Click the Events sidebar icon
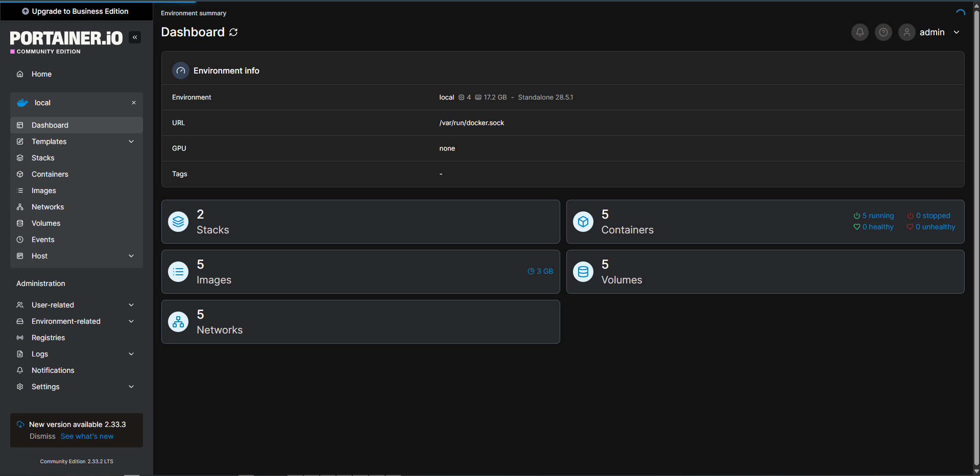 pyautogui.click(x=20, y=240)
